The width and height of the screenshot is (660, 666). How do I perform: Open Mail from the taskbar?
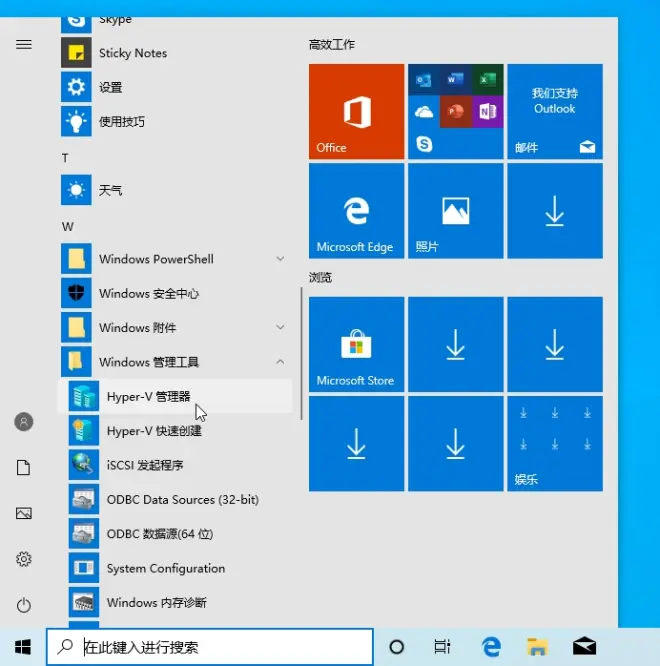point(584,647)
